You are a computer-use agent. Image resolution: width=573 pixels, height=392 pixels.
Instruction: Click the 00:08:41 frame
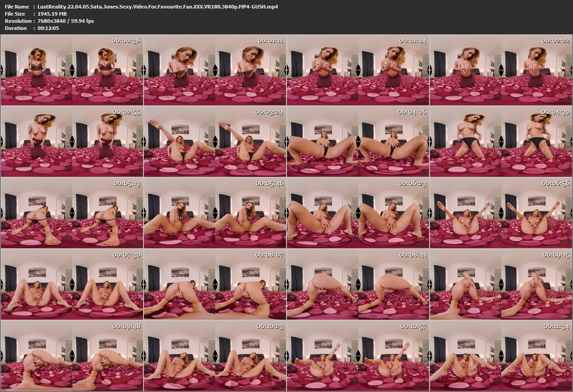[x=358, y=284]
